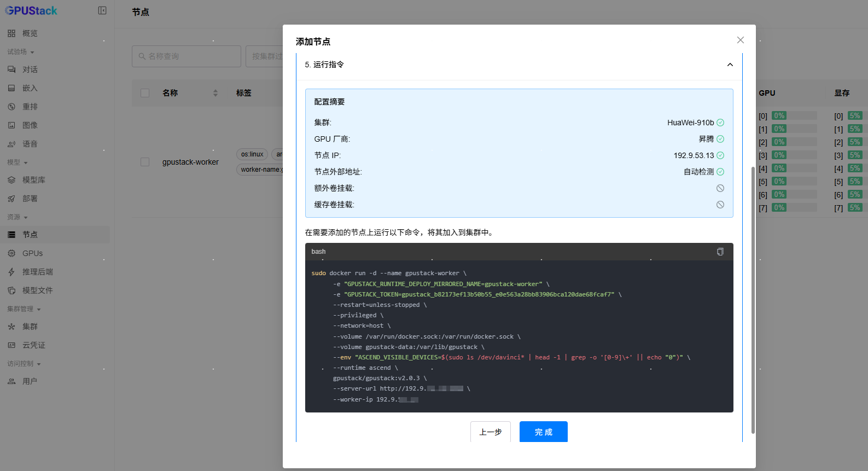Open the 部署 deployment rocket icon
Screen dimensions: 868x471
click(x=11, y=199)
